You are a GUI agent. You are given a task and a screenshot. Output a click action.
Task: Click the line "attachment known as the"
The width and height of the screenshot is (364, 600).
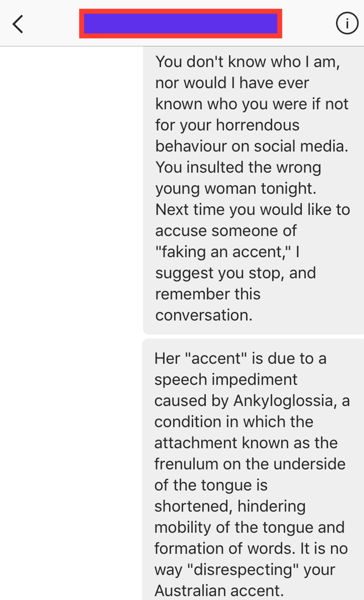246,443
